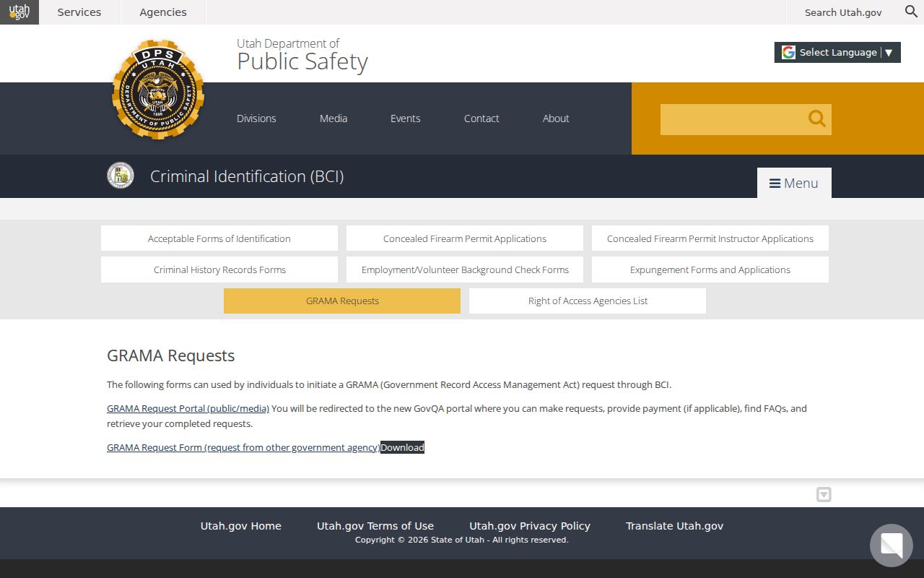The width and height of the screenshot is (924, 578).
Task: Select Employment/Volunteer Background Check Forms tab
Action: click(465, 269)
